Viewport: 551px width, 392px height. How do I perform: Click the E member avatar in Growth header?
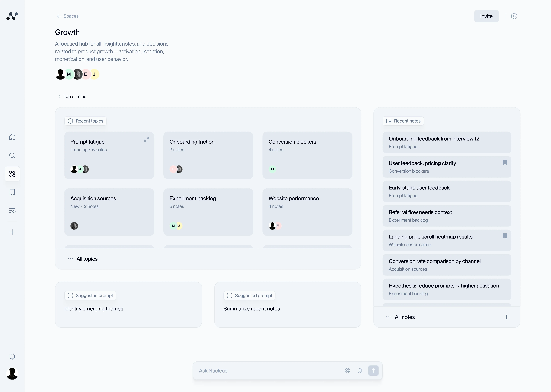click(86, 74)
